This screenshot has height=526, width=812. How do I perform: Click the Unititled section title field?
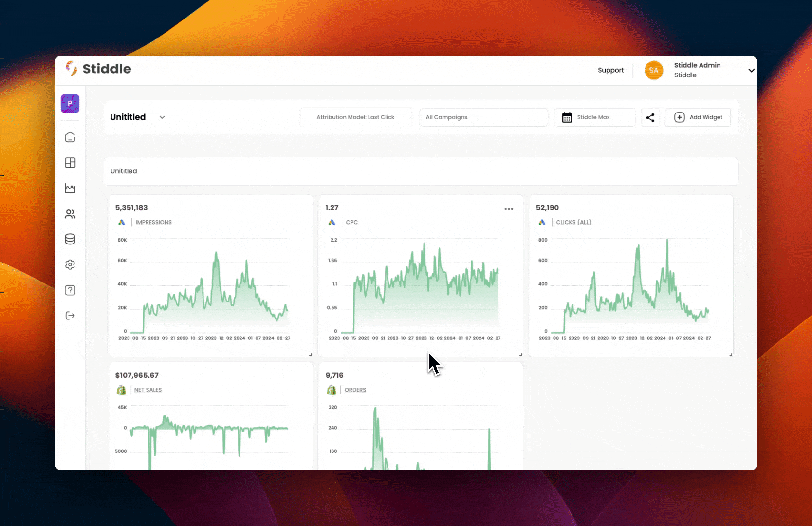pos(420,171)
